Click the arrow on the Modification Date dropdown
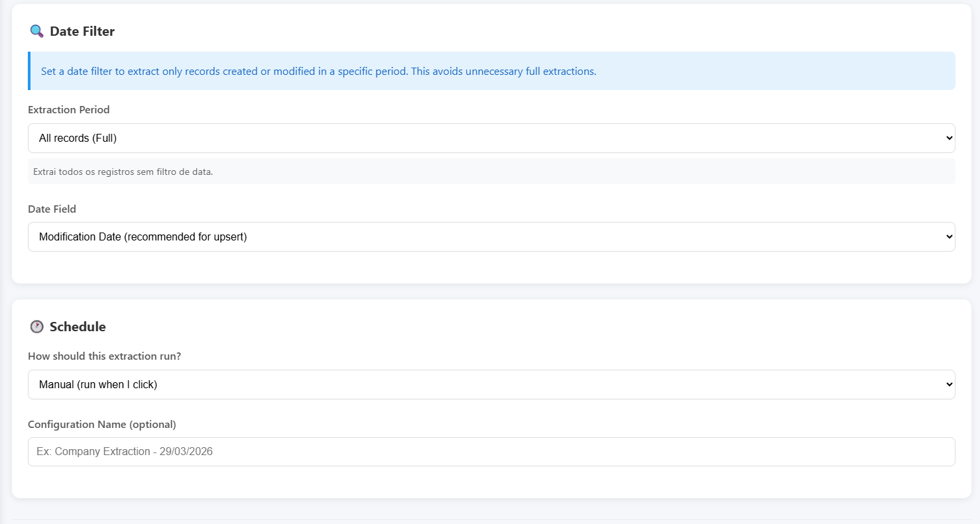 949,236
